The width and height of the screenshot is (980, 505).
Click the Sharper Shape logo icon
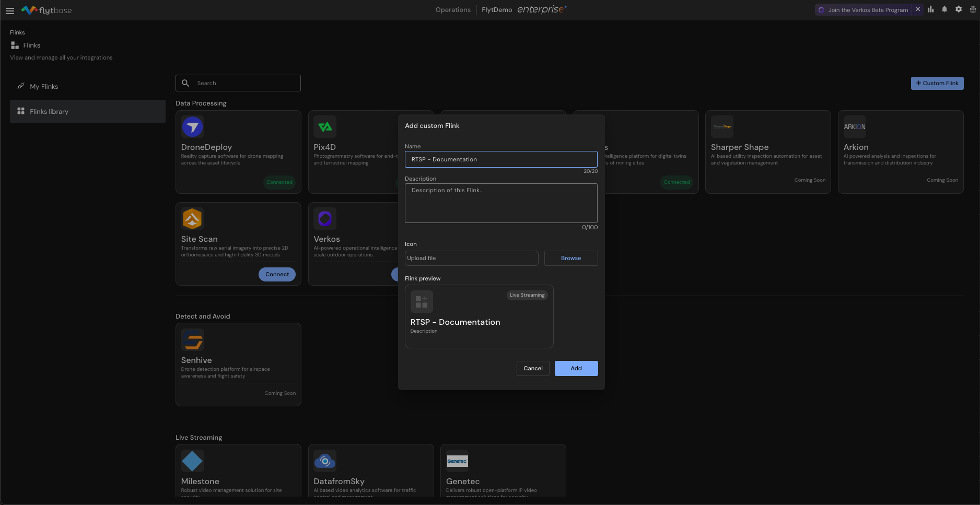coord(722,127)
